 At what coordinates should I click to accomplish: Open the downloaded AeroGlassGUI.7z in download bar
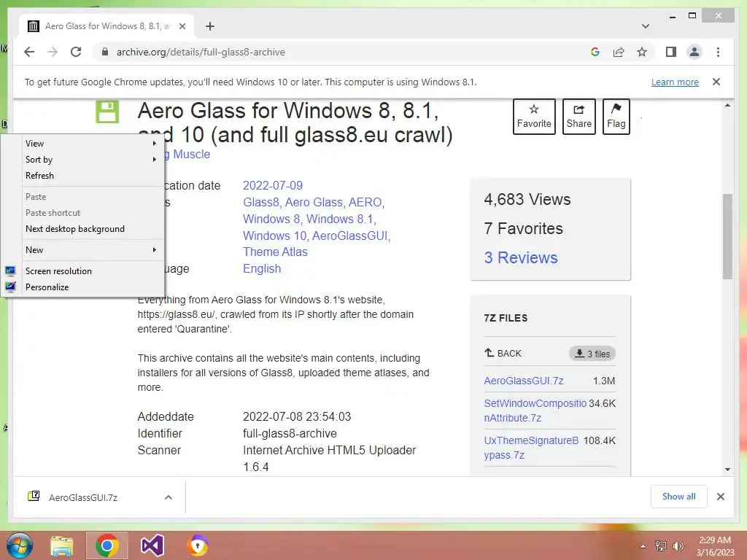click(x=83, y=497)
